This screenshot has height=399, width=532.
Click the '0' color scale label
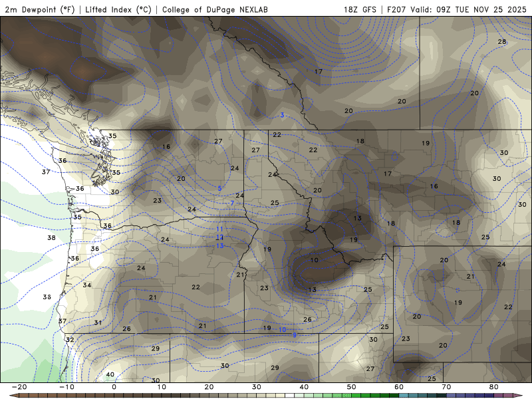click(x=114, y=387)
